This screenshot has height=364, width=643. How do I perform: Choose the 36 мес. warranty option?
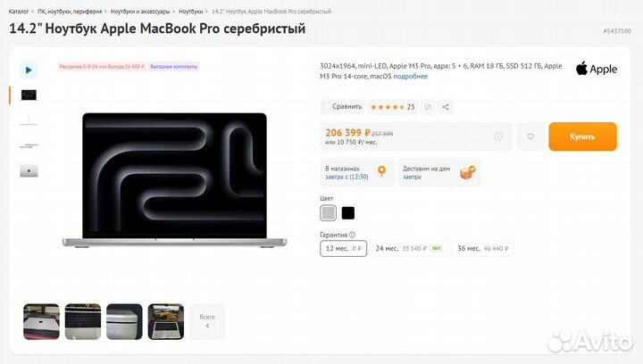click(482, 249)
